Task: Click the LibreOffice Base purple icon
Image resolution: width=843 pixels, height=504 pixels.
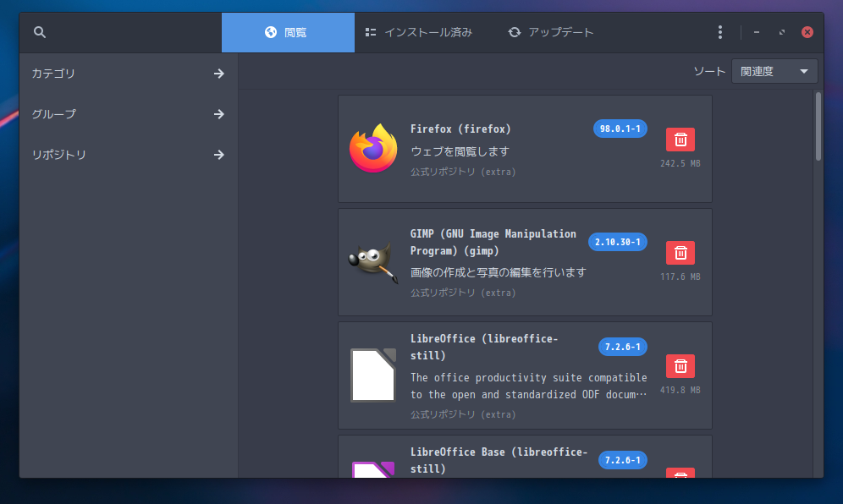Action: click(373, 469)
